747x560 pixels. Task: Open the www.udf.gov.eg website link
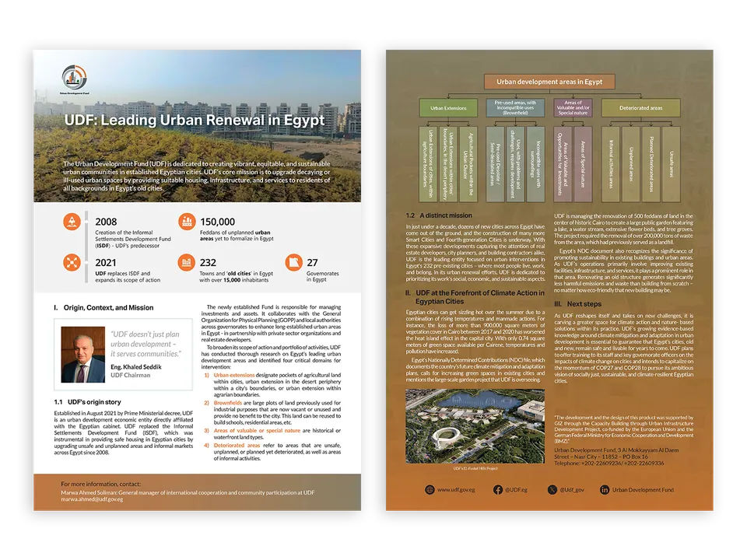[x=456, y=489]
